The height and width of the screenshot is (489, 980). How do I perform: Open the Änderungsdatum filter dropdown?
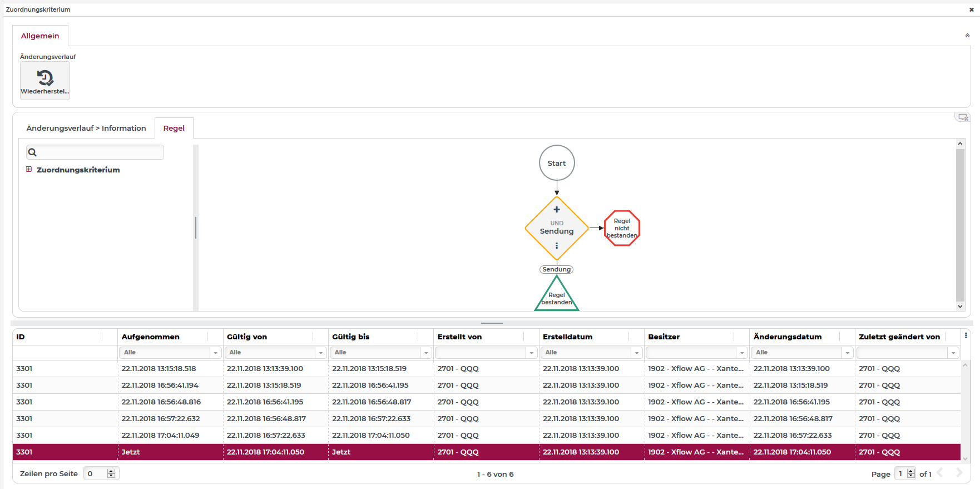coord(847,353)
